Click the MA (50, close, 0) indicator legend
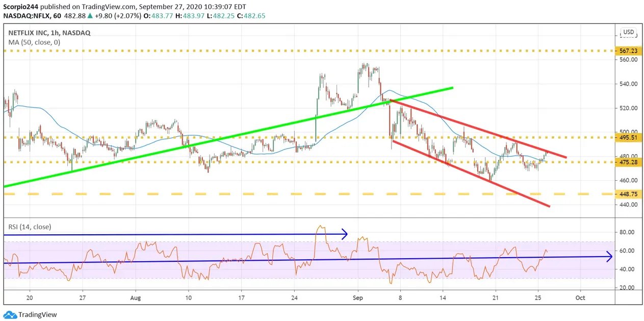This screenshot has height=321, width=644. click(x=34, y=42)
